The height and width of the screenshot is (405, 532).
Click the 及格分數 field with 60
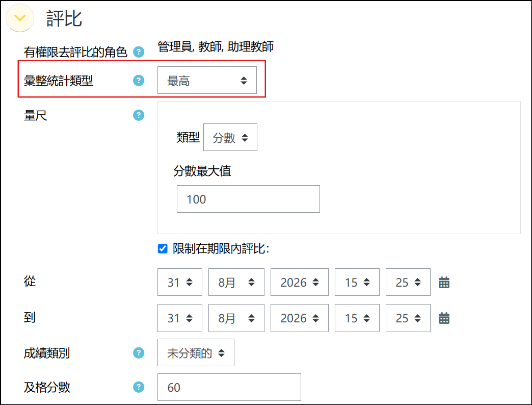point(229,387)
